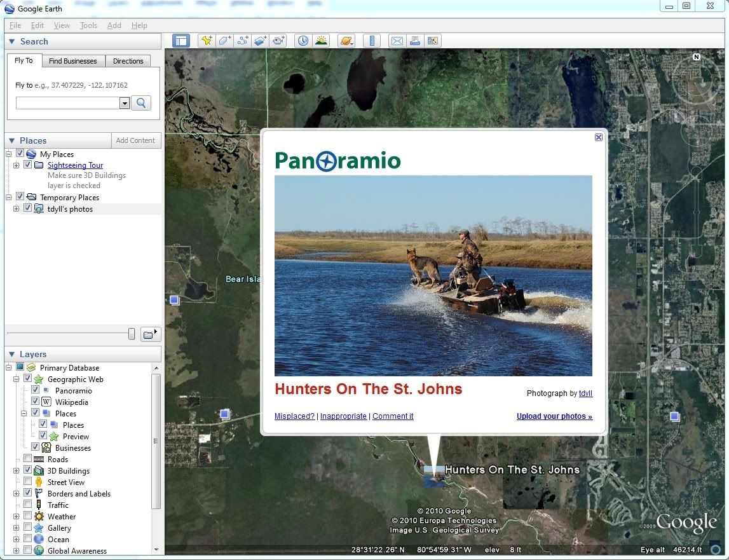
Task: Click Upload your photos link
Action: coord(554,416)
